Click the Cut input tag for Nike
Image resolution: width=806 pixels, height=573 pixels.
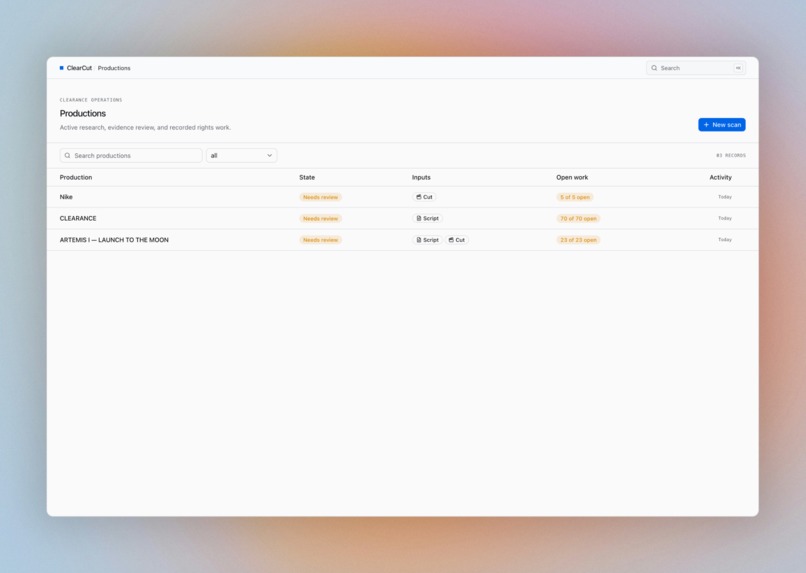pyautogui.click(x=424, y=197)
